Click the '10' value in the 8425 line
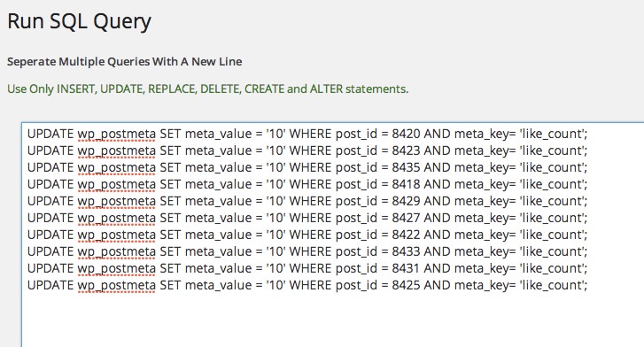This screenshot has height=347, width=644. 275,285
